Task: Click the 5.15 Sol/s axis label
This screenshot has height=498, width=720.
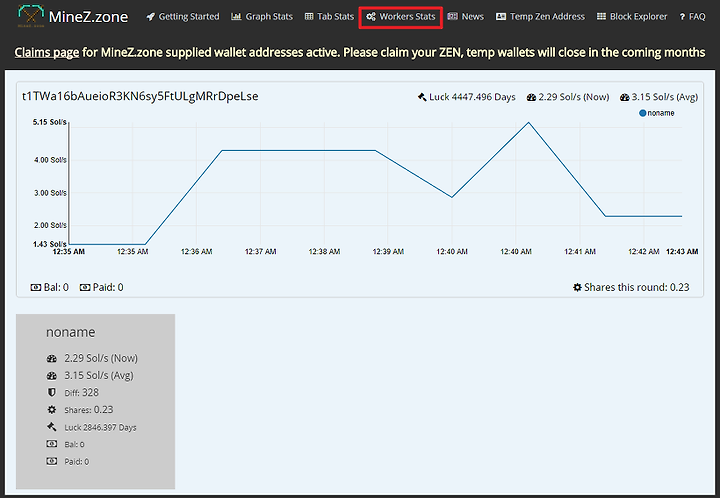Action: 50,122
